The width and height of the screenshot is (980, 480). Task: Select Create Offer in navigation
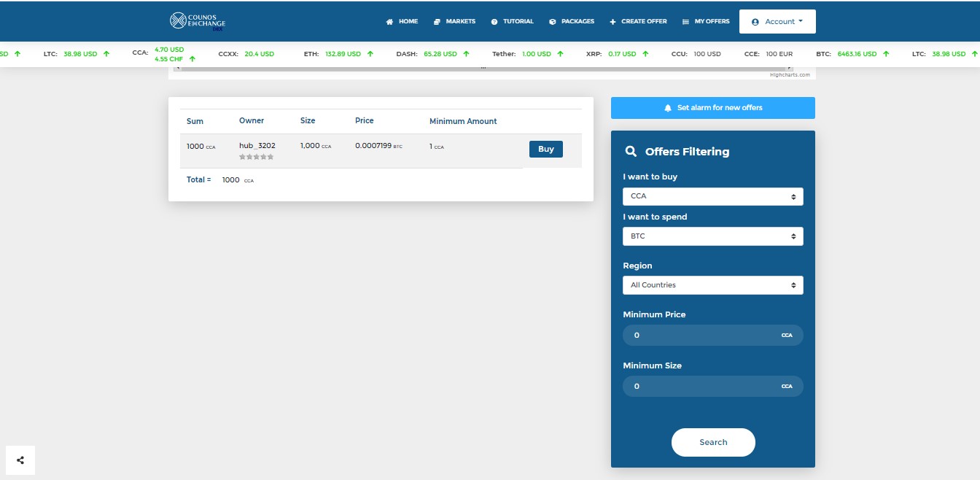(x=638, y=21)
